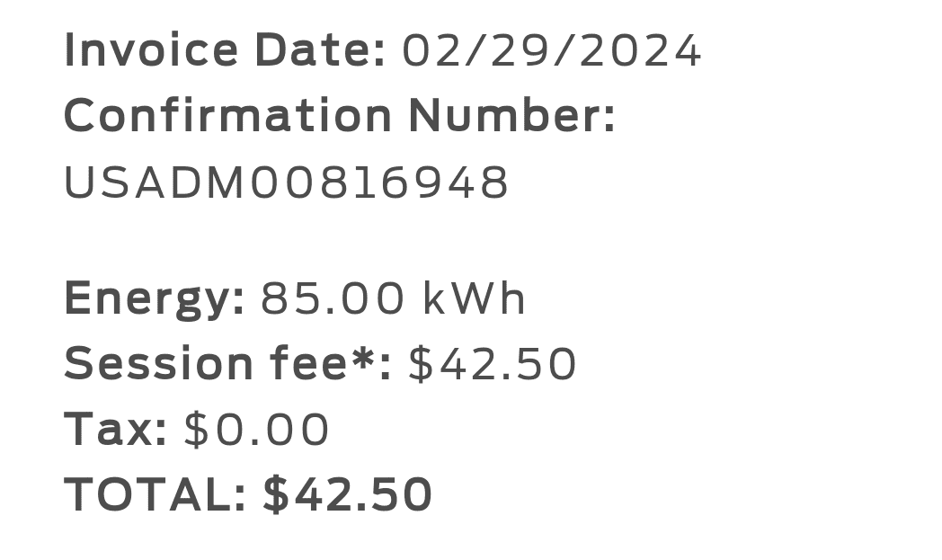
Task: Click the word "Confirmation"
Action: tap(228, 116)
